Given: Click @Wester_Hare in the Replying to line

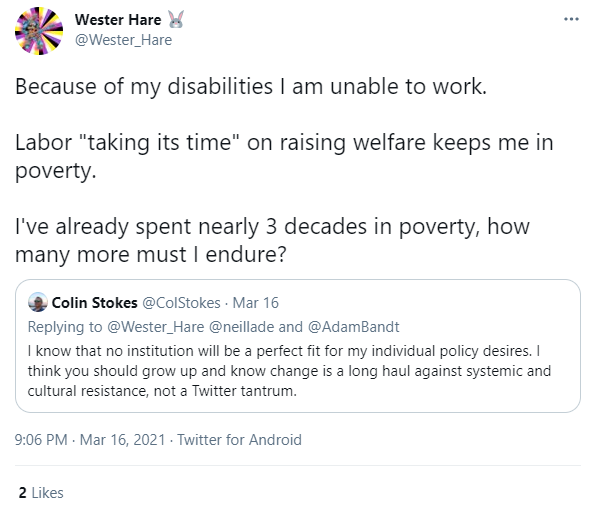Looking at the screenshot, I should coord(156,327).
